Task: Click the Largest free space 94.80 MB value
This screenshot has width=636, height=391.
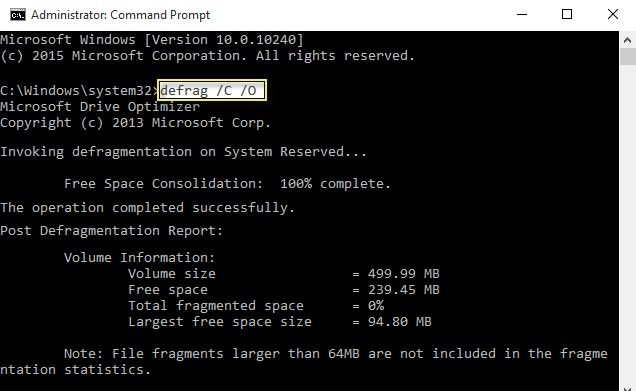Action: click(x=400, y=322)
